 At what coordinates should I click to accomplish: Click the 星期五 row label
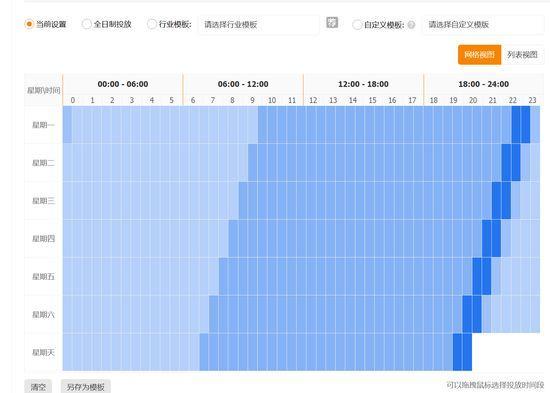(x=43, y=277)
